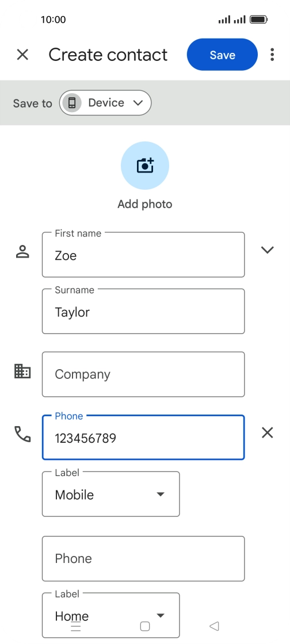Focus the Surname field containing Taylor
The width and height of the screenshot is (290, 644).
pyautogui.click(x=143, y=311)
